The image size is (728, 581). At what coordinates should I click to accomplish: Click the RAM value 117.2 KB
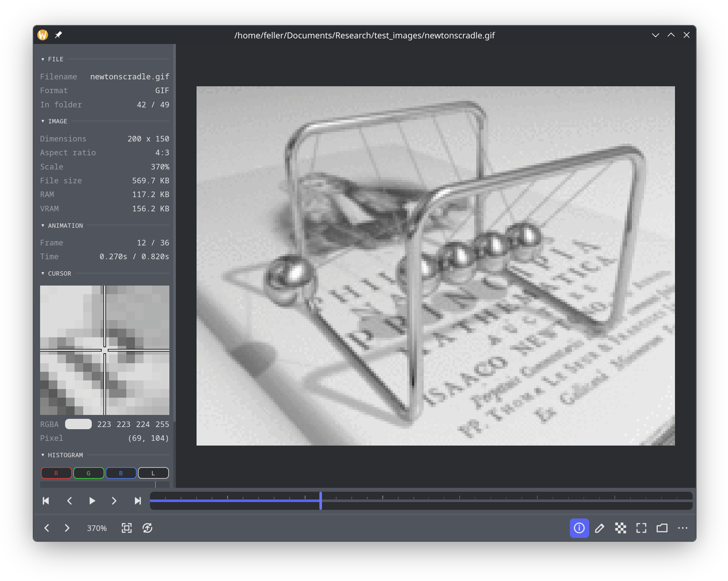point(150,194)
